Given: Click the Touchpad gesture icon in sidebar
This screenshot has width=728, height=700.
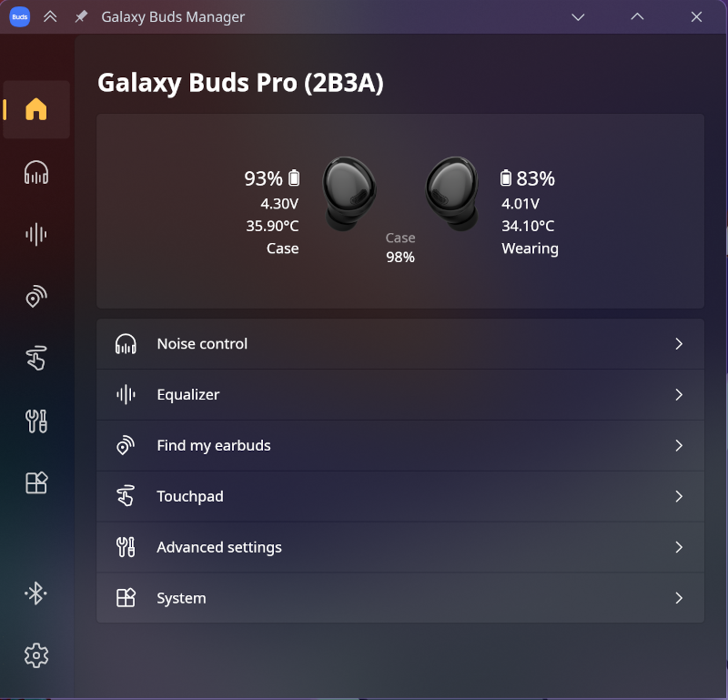Looking at the screenshot, I should pyautogui.click(x=35, y=359).
